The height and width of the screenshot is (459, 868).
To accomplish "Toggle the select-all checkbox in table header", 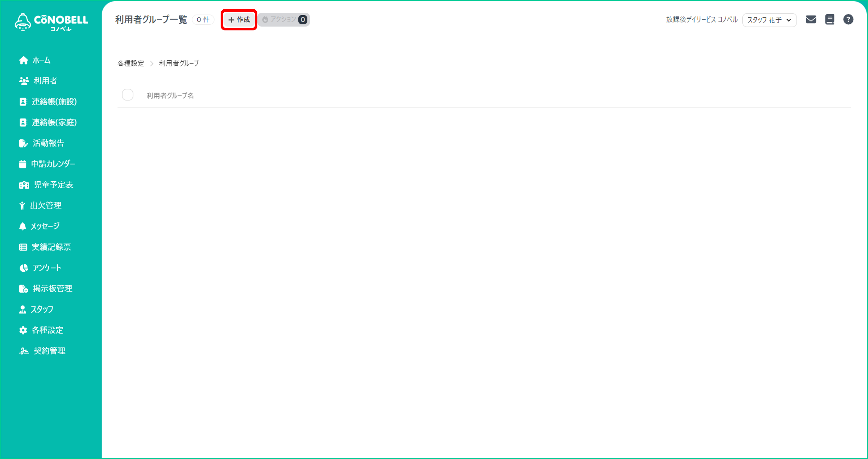I will coord(128,95).
